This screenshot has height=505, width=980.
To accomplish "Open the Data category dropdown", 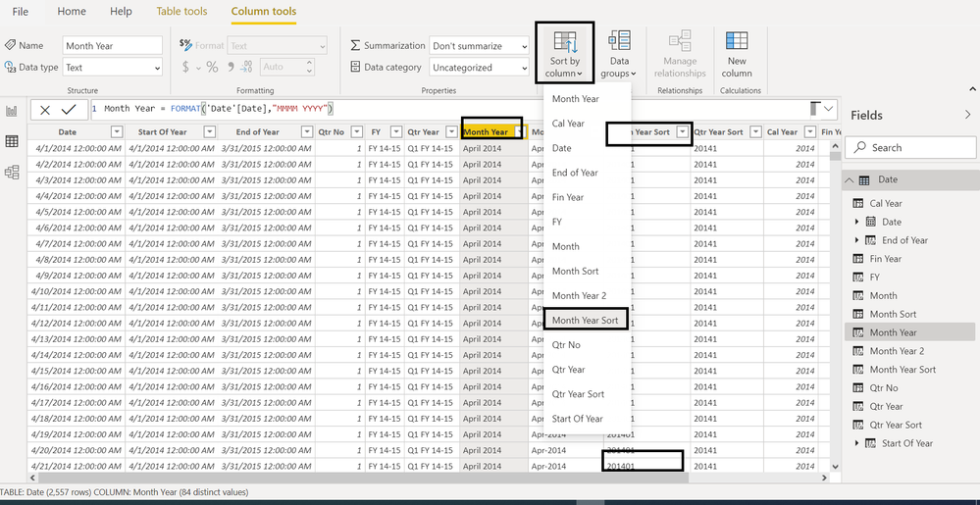I will point(479,68).
